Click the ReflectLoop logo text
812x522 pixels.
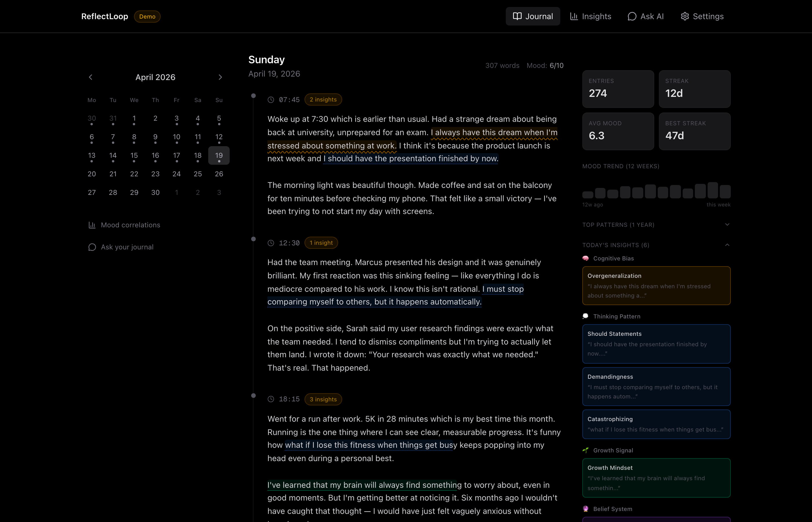pos(105,16)
